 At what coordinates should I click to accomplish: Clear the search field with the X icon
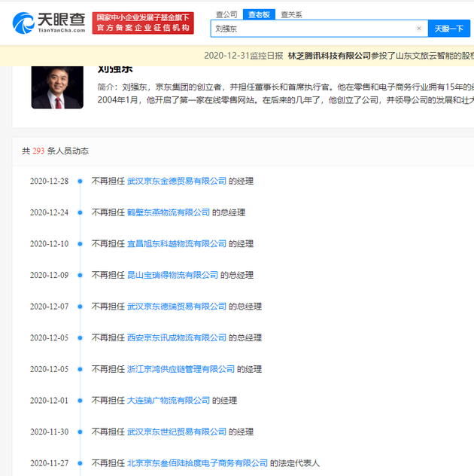[419, 28]
